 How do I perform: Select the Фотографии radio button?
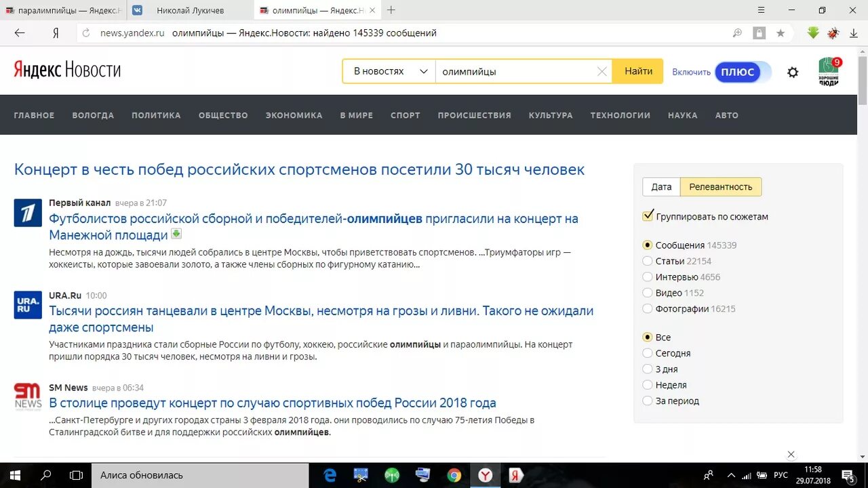coord(648,308)
